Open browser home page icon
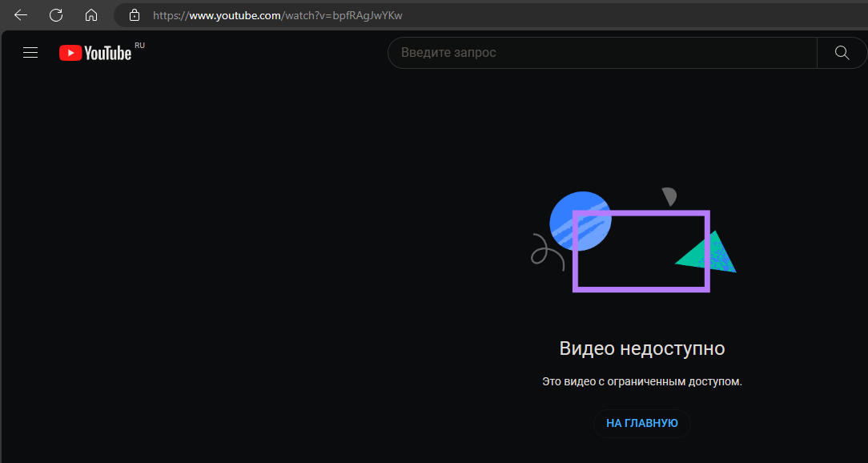Image resolution: width=868 pixels, height=463 pixels. coord(91,15)
